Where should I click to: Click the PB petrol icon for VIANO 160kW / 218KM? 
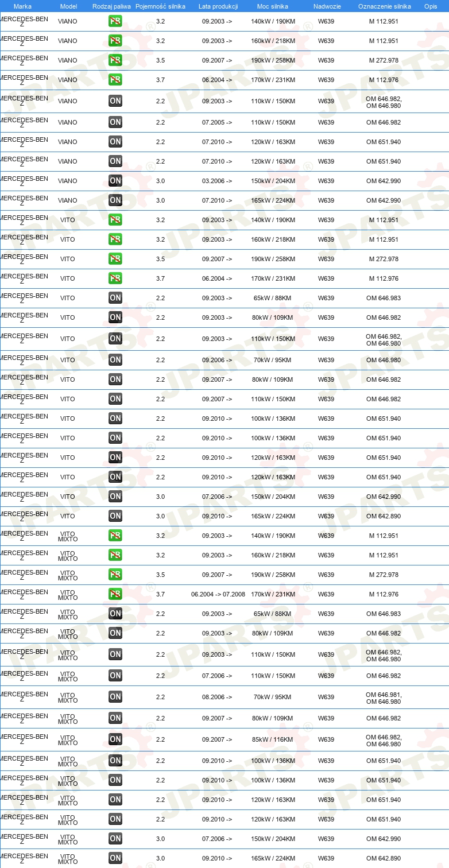115,41
